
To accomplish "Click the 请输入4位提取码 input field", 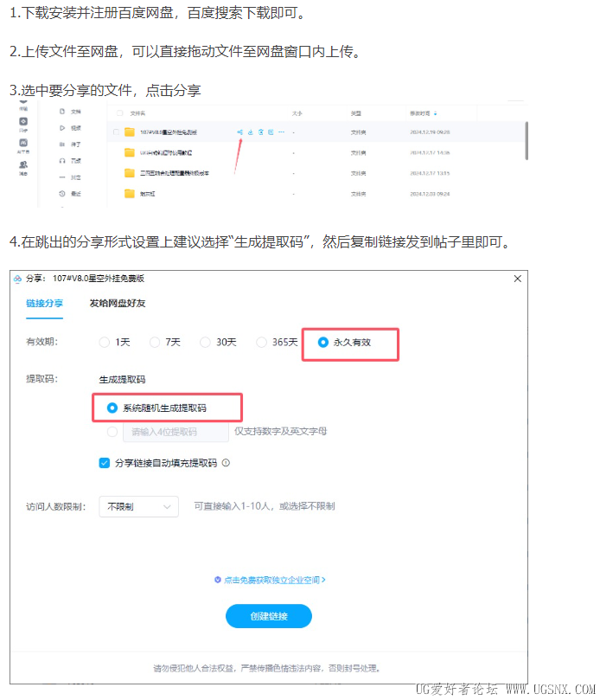I will pos(176,432).
